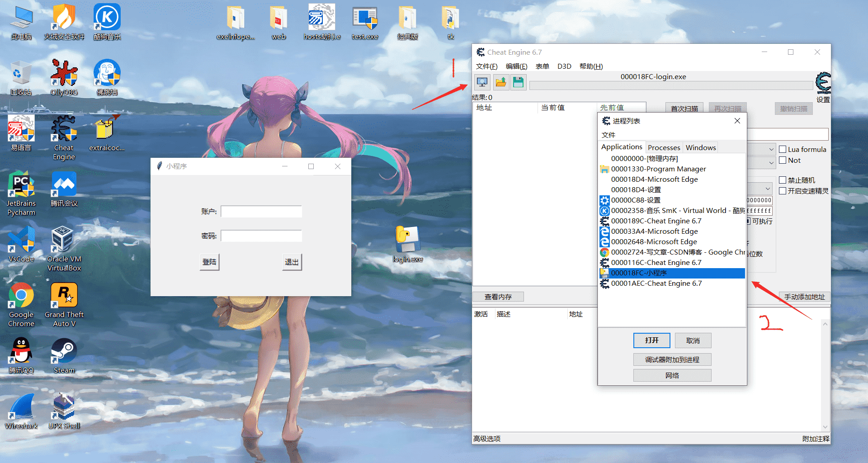Select the 易语言 desktop icon
Viewport: 868px width, 463px height.
[x=21, y=133]
